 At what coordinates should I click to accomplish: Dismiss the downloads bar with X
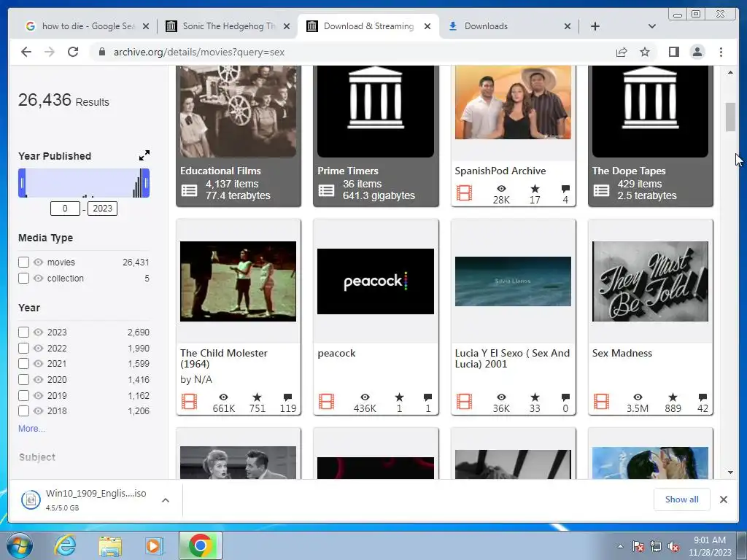coord(723,499)
